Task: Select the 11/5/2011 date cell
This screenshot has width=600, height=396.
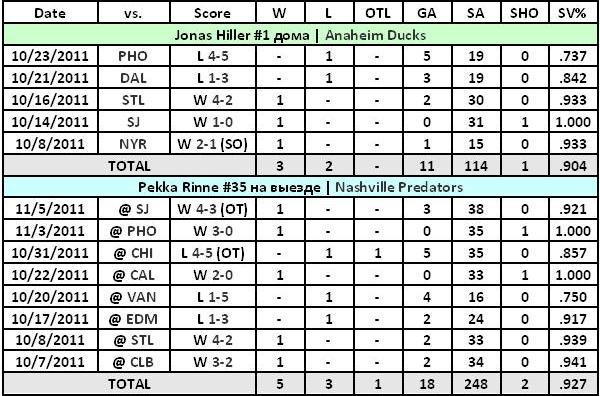Action: coord(51,209)
